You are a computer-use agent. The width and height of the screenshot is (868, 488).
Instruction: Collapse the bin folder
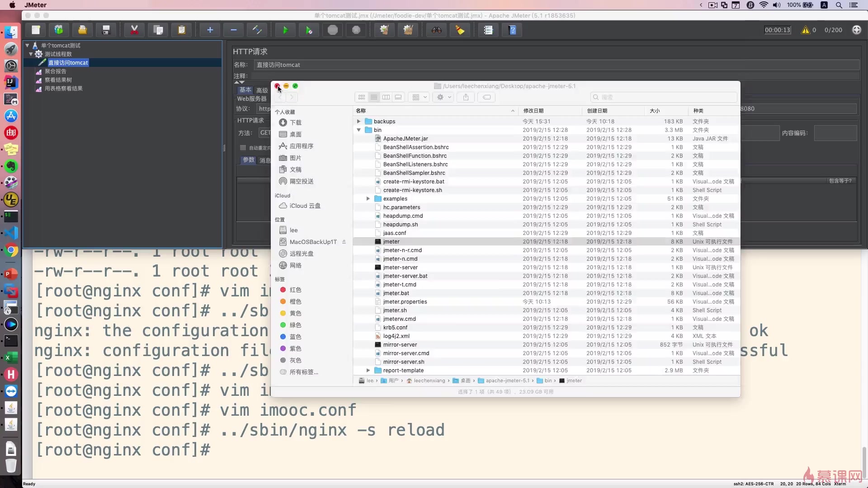359,130
